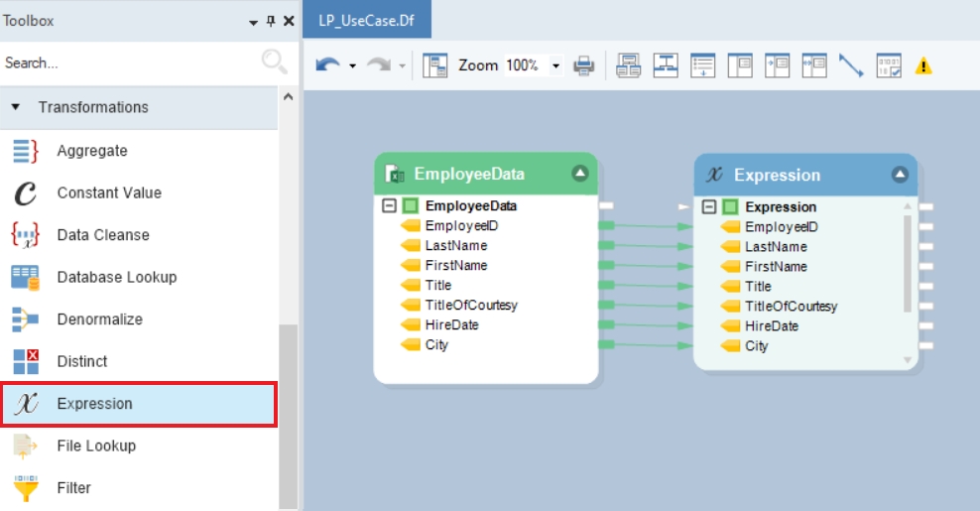Screen dimensions: 980x511
Task: Click the diagonal link line tool icon
Action: pos(851,65)
